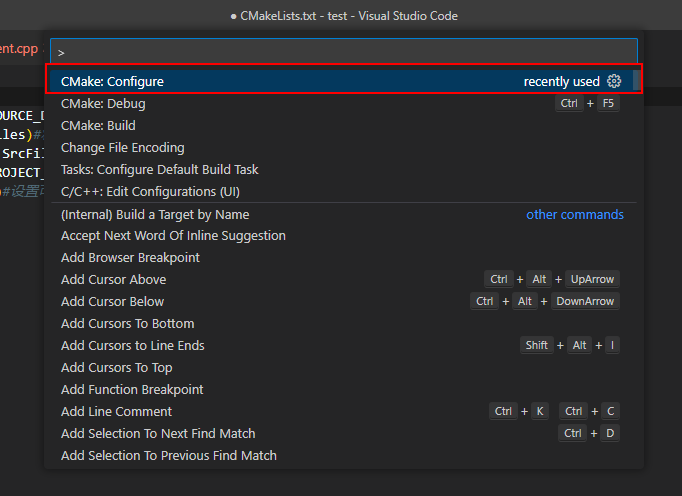Choose Add Line Comment command
This screenshot has width=682, height=496.
pyautogui.click(x=116, y=411)
